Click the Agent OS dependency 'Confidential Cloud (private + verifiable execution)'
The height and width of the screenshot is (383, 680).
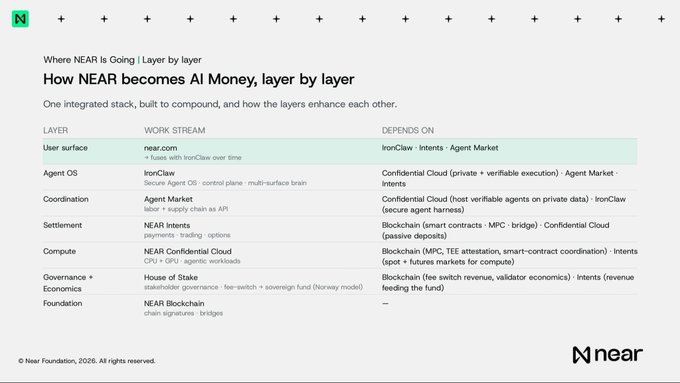pyautogui.click(x=470, y=173)
